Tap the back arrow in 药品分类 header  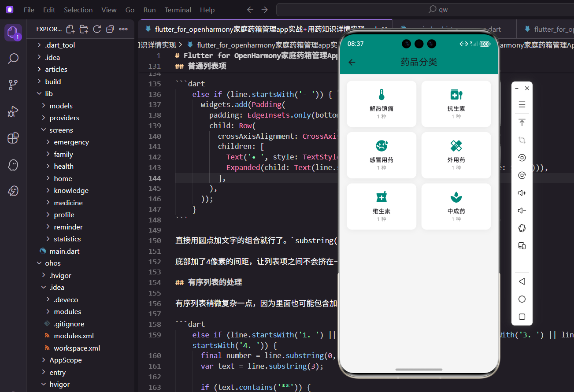(x=352, y=62)
